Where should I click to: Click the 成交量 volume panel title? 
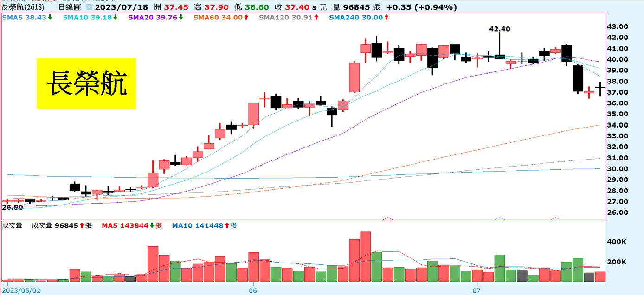13,226
